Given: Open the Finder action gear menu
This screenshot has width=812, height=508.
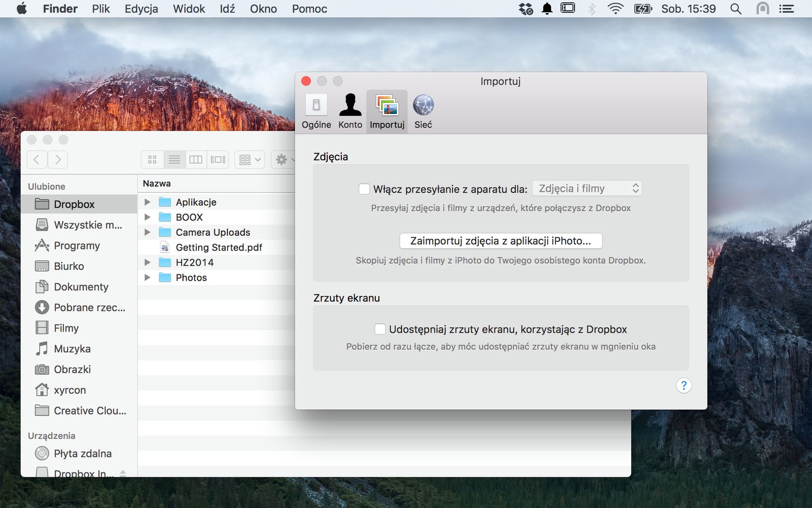Looking at the screenshot, I should [283, 160].
